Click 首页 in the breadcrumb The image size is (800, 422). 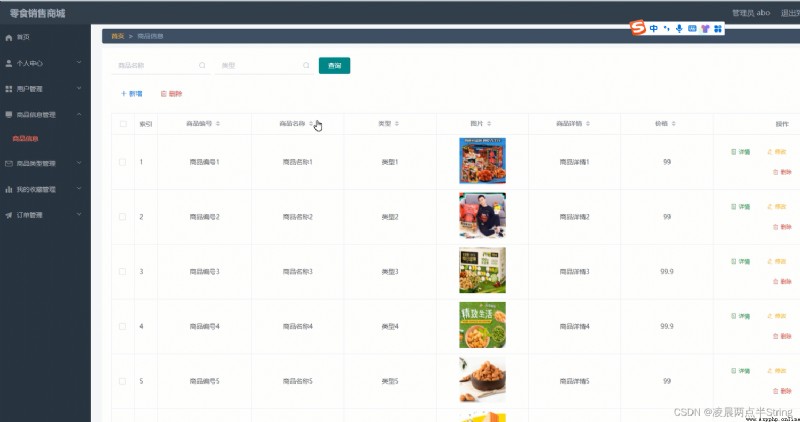point(118,36)
